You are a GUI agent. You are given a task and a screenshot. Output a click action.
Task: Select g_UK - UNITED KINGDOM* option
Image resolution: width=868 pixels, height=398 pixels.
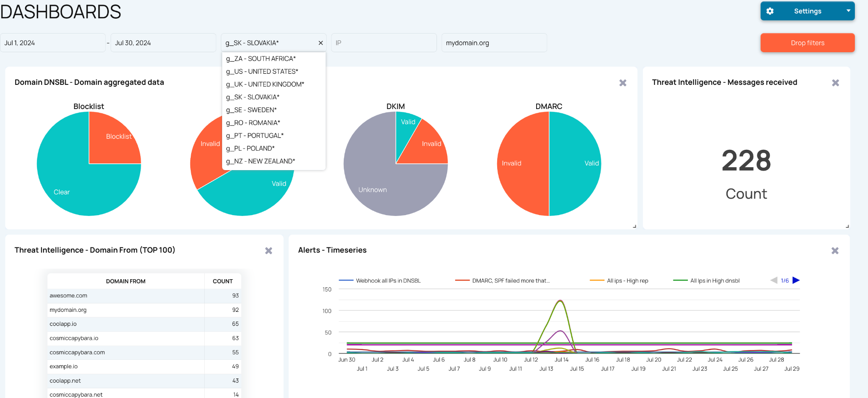(274, 84)
